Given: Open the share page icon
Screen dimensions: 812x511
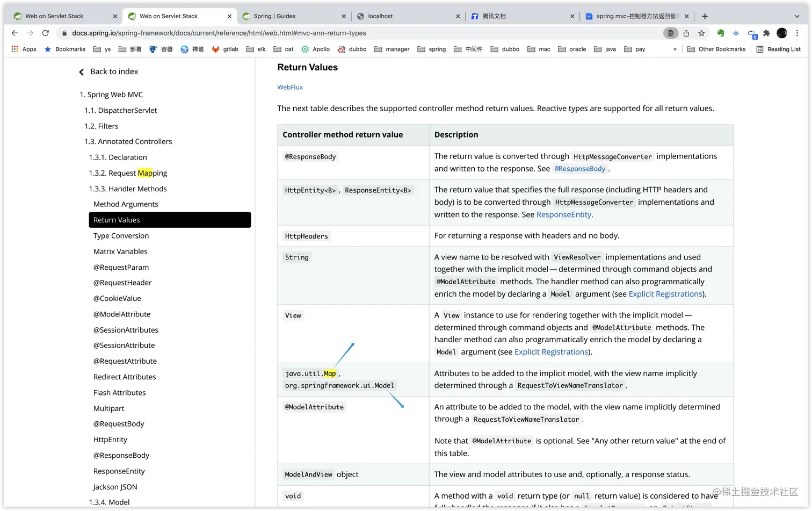Looking at the screenshot, I should pyautogui.click(x=686, y=33).
